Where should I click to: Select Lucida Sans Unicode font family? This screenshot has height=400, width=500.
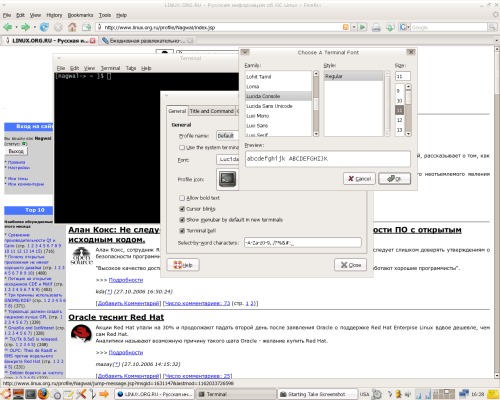point(279,106)
